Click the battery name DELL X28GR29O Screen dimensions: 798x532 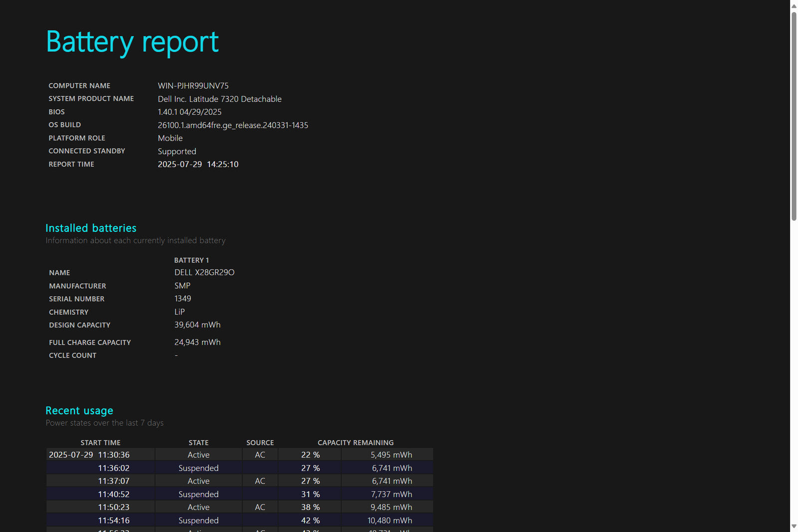(204, 273)
